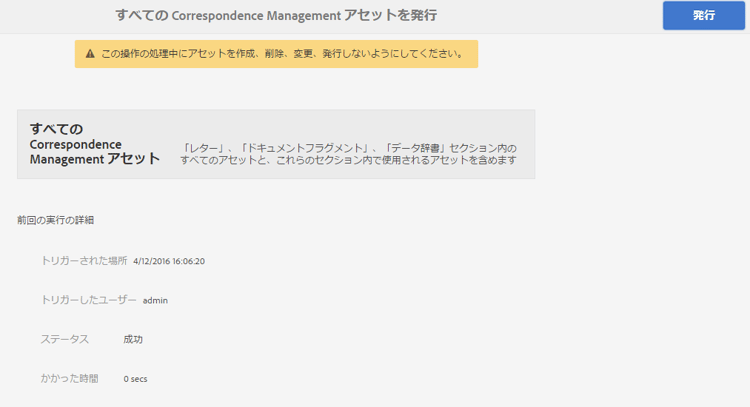Image resolution: width=750 pixels, height=407 pixels.
Task: Select the timestamp 4/12/2016 16:06:20
Action: click(x=169, y=261)
